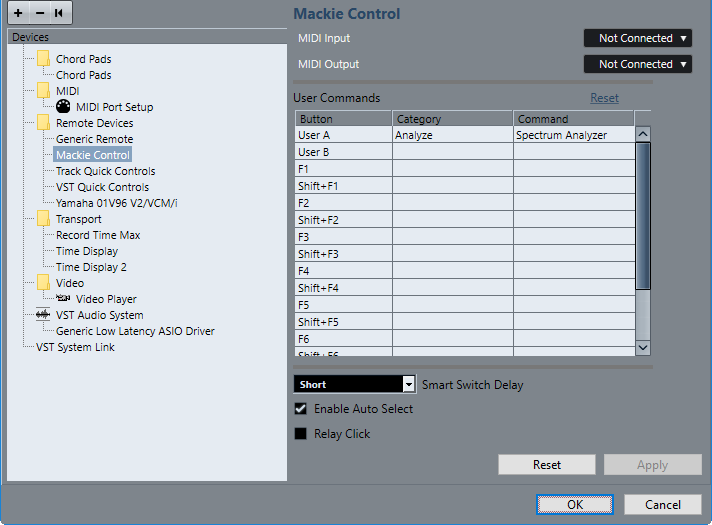Click the User A button cell
This screenshot has height=525, width=712.
(343, 135)
